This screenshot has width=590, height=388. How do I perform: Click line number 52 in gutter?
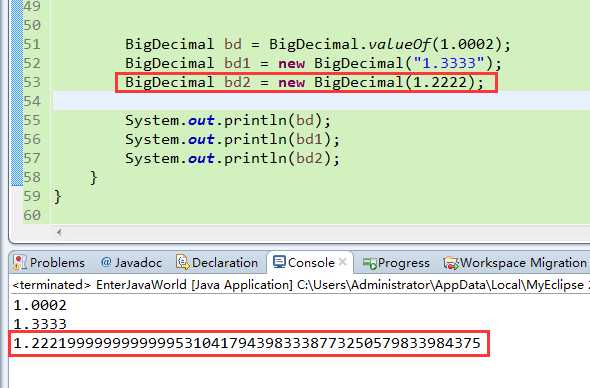32,63
